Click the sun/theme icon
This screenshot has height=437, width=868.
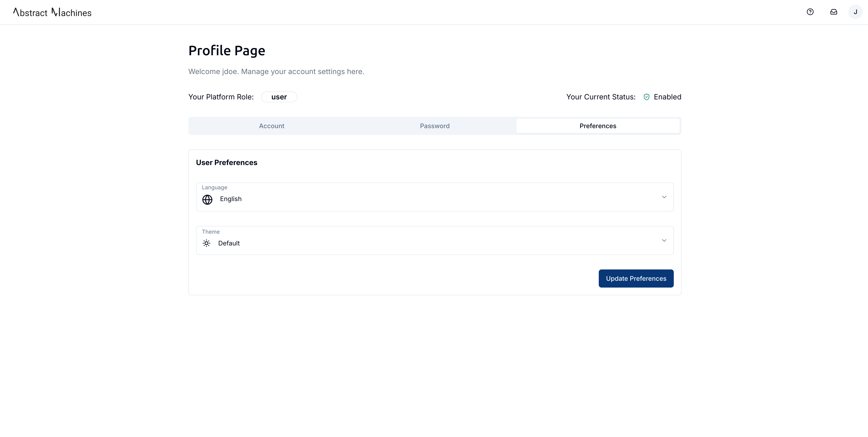click(206, 243)
